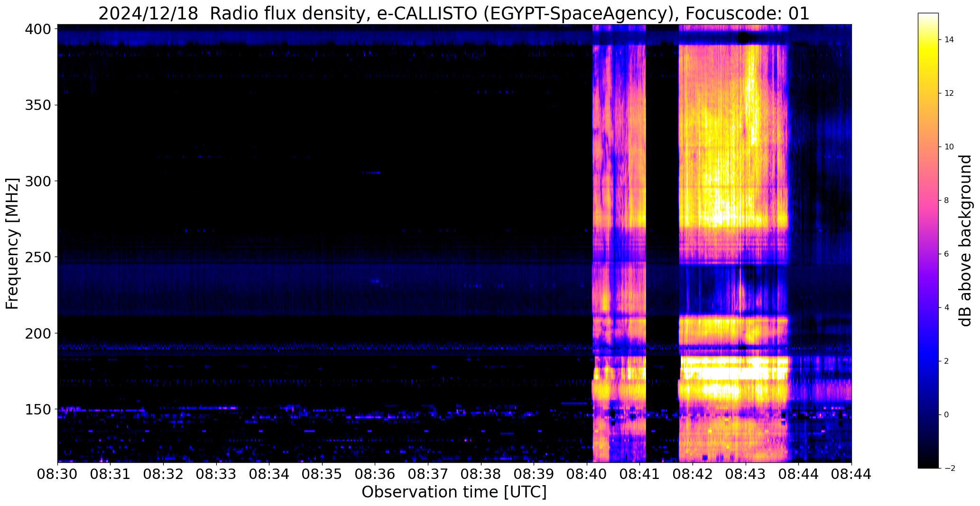
Task: Click the colorbar tick label 6
Action: pos(947,254)
